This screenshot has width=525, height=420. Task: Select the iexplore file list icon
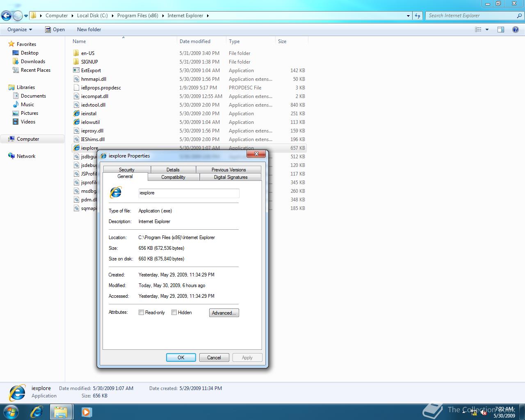(76, 148)
